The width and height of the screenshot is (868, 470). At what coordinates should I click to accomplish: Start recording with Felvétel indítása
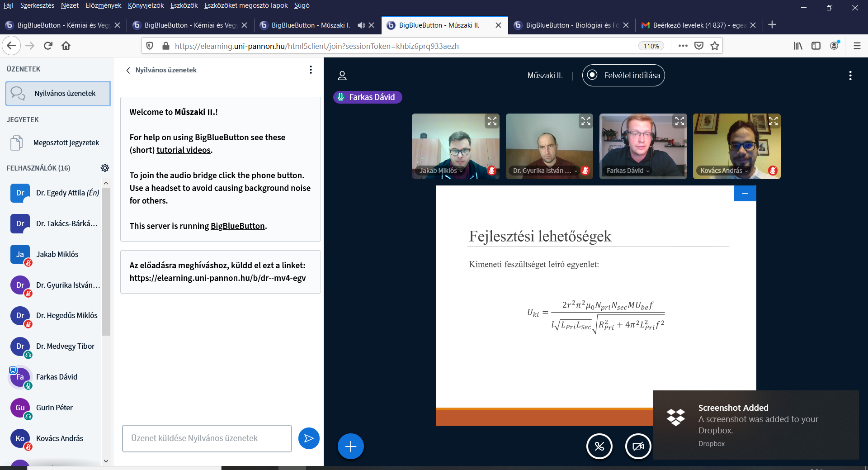[623, 76]
